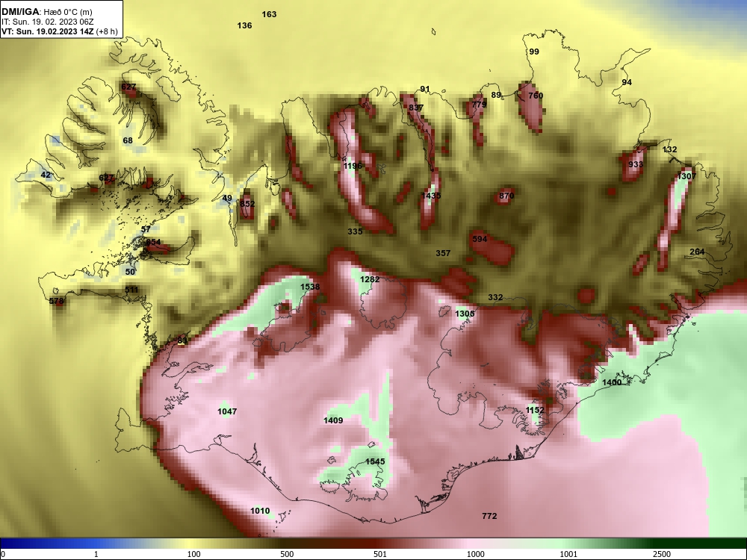This screenshot has width=747, height=560.
Task: Click the 1307 height value
Action: [686, 176]
